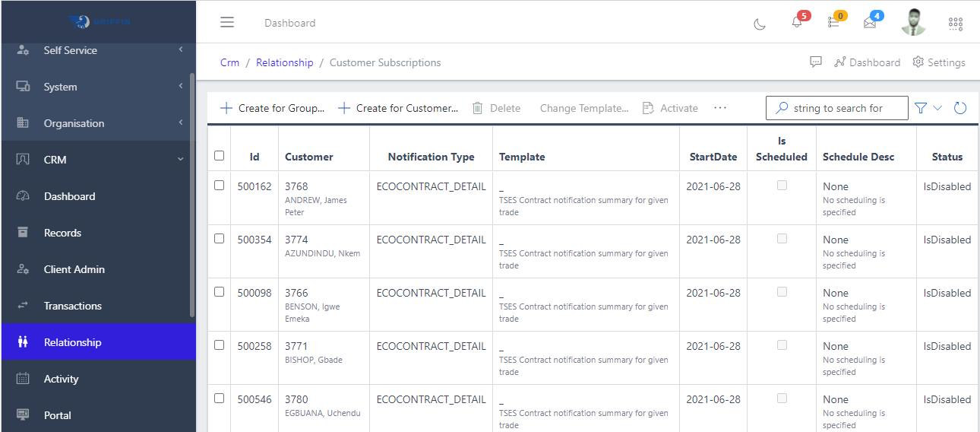Toggle Is Scheduled checkbox for row 500354
Viewport: 980px width, 432px height.
(782, 238)
